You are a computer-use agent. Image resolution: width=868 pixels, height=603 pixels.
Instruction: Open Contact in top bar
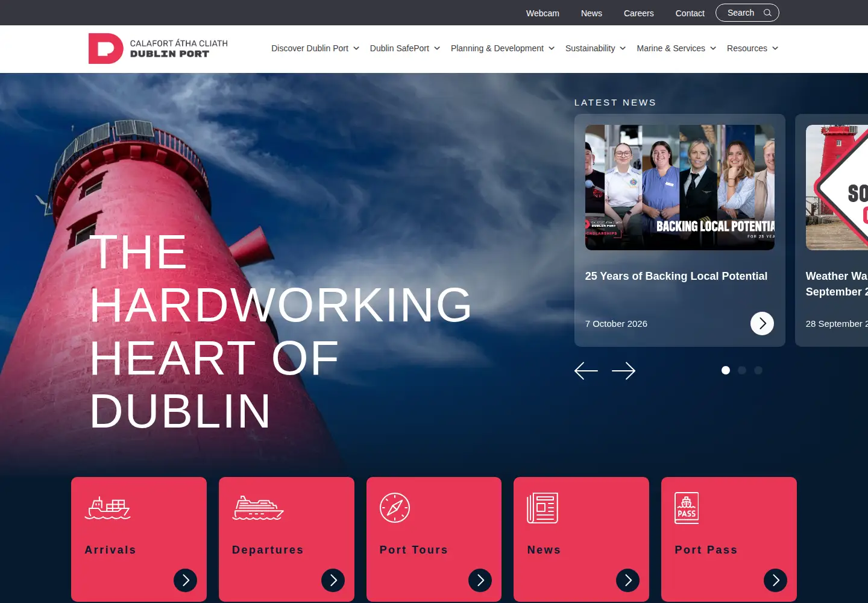coord(690,13)
